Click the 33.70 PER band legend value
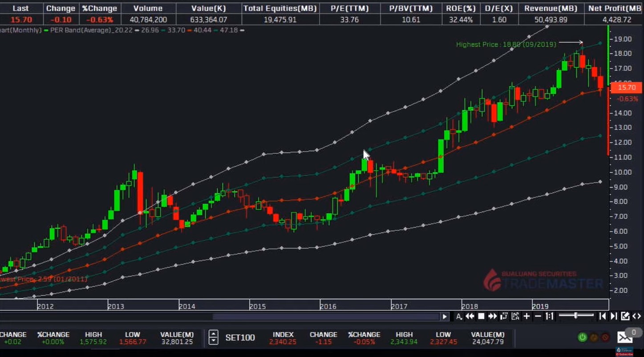Screen dimensions: 644x357 point(176,30)
